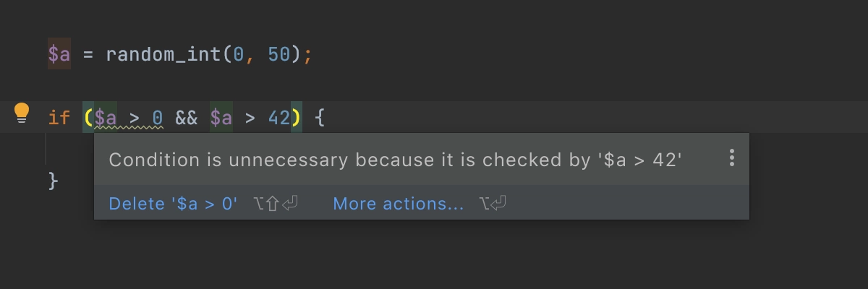Open the More actions... link

click(399, 204)
